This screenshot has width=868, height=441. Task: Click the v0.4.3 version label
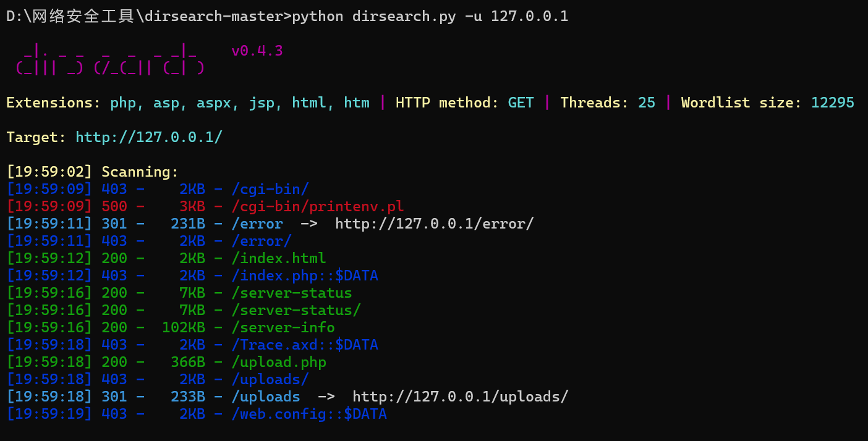[257, 51]
